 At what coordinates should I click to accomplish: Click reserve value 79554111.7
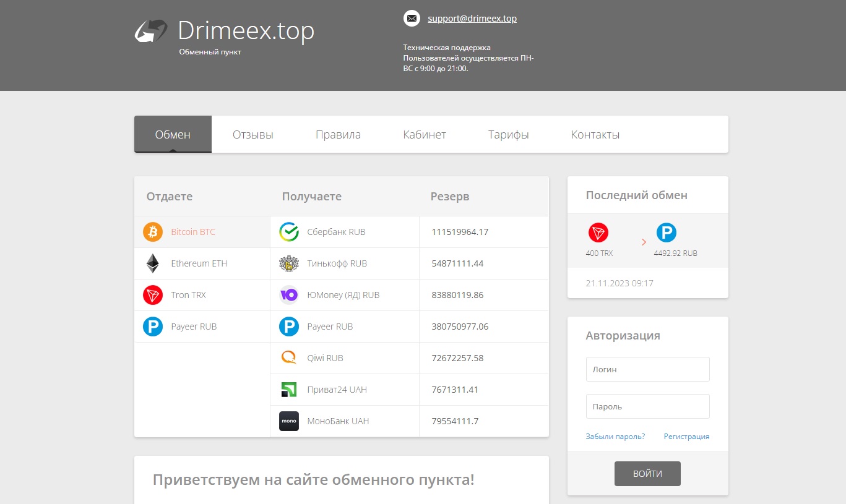[455, 421]
